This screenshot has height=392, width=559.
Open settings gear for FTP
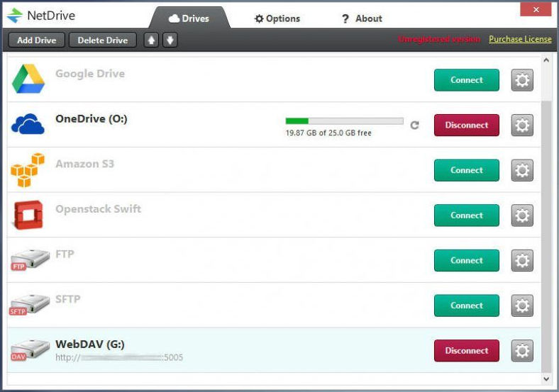tap(522, 260)
